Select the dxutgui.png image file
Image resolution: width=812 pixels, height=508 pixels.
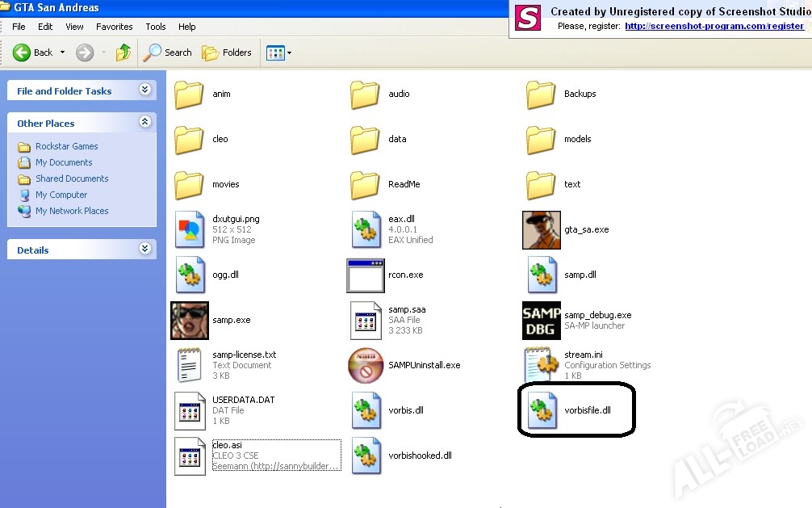pyautogui.click(x=190, y=230)
